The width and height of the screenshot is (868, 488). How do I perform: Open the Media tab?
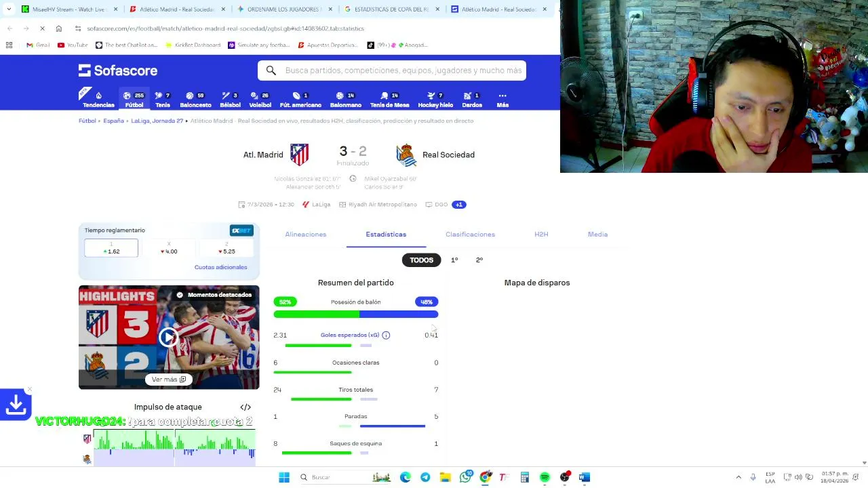coord(597,235)
